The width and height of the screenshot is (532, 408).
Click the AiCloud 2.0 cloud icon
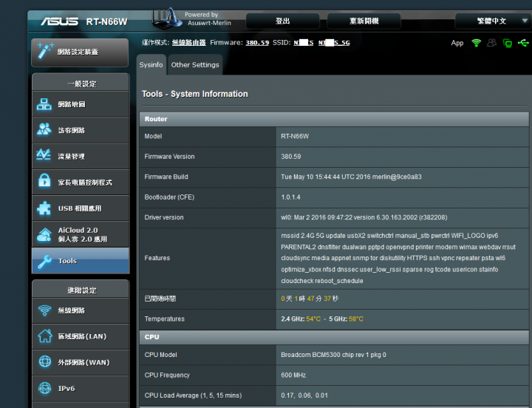[x=44, y=234]
